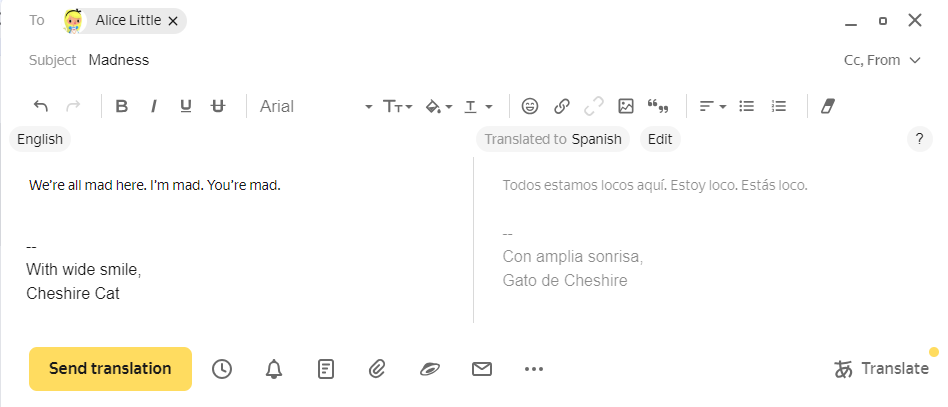The height and width of the screenshot is (407, 948).
Task: Change the source language from English
Action: (40, 139)
